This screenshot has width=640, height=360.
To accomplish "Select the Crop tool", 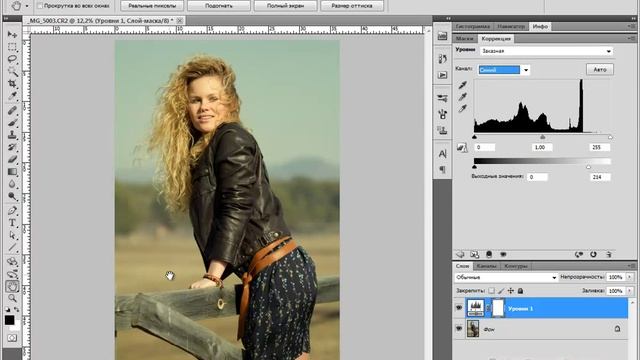I will coord(12,83).
